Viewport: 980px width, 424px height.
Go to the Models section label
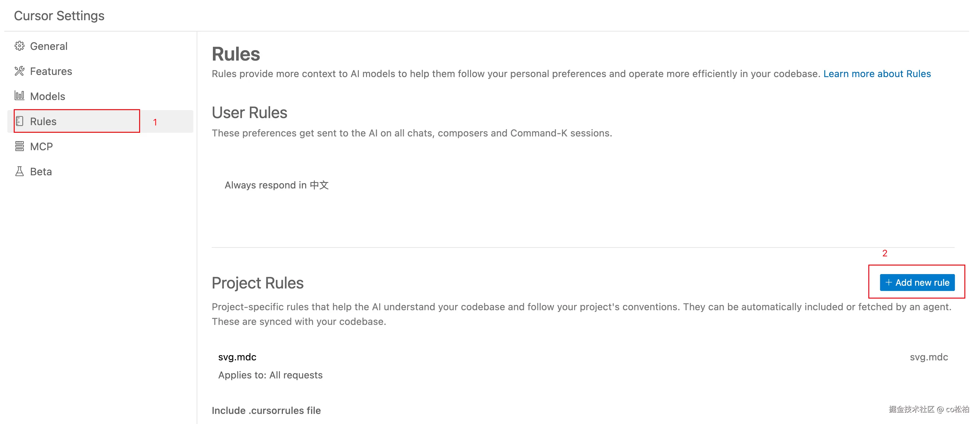pos(47,96)
